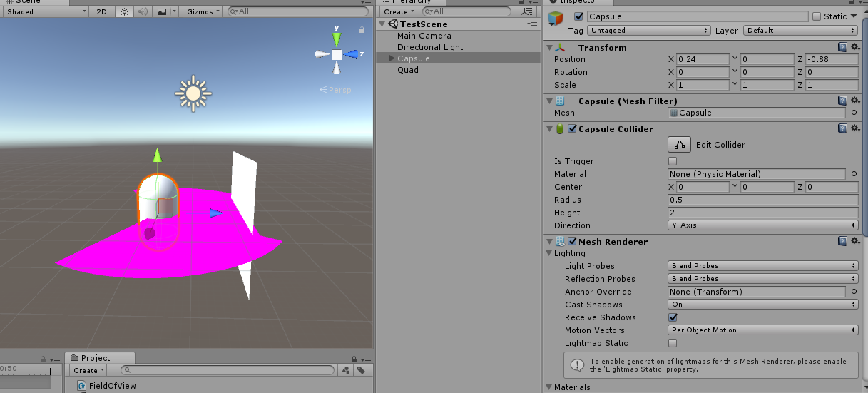
Task: Select the Directional Light sun gizmo
Action: click(193, 93)
